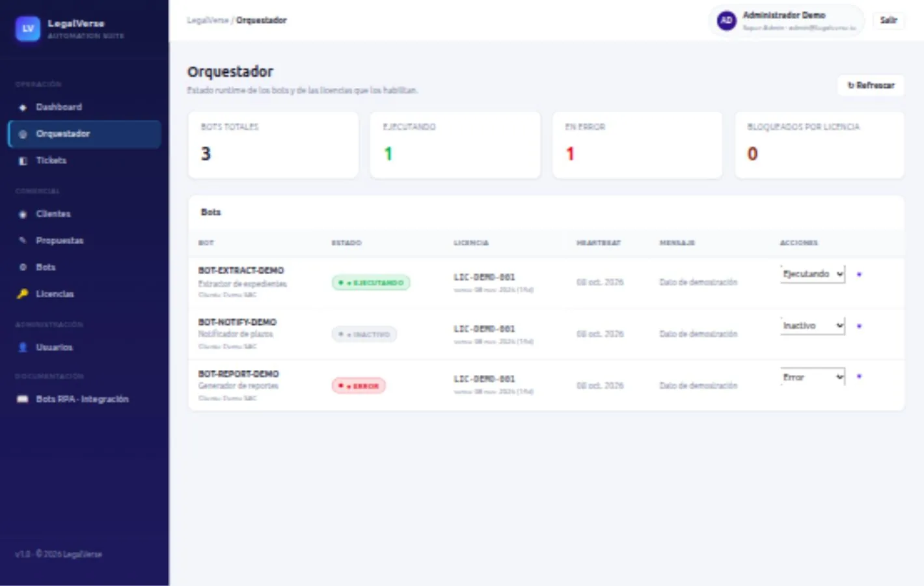Click the HEARTBEAT column header
The height and width of the screenshot is (586, 924).
(x=599, y=243)
